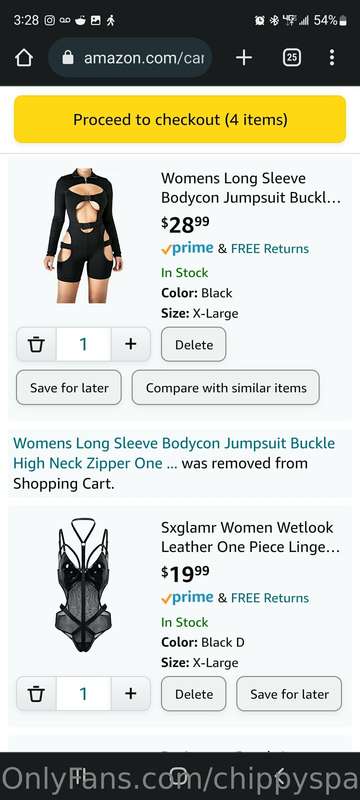Open the browser three-dot menu
Image resolution: width=360 pixels, height=800 pixels.
point(332,58)
